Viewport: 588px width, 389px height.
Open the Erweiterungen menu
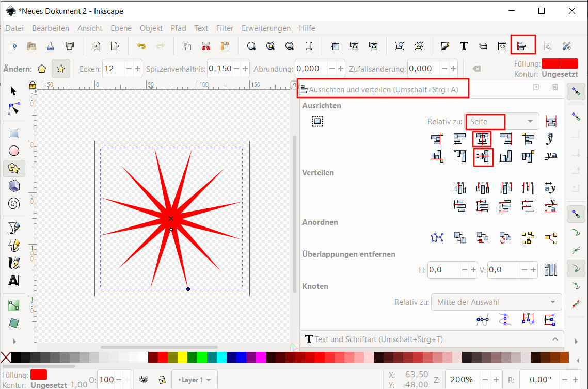pyautogui.click(x=266, y=28)
